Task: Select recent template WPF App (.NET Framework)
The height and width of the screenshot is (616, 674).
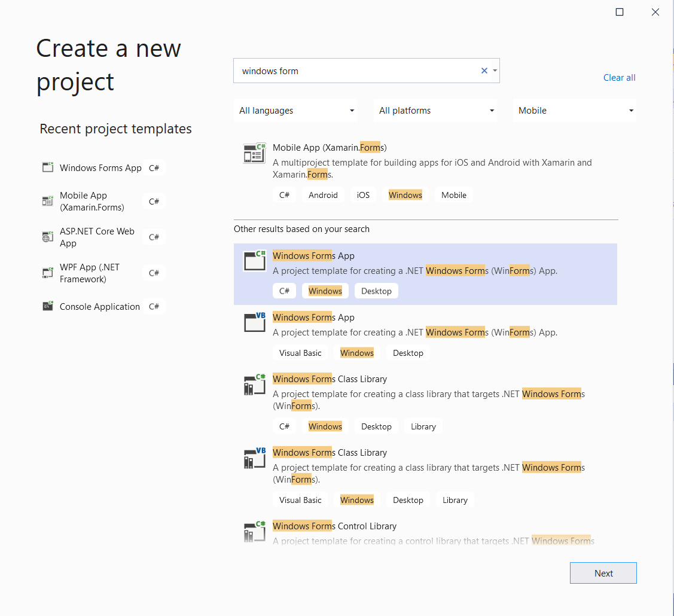Action: pyautogui.click(x=90, y=273)
